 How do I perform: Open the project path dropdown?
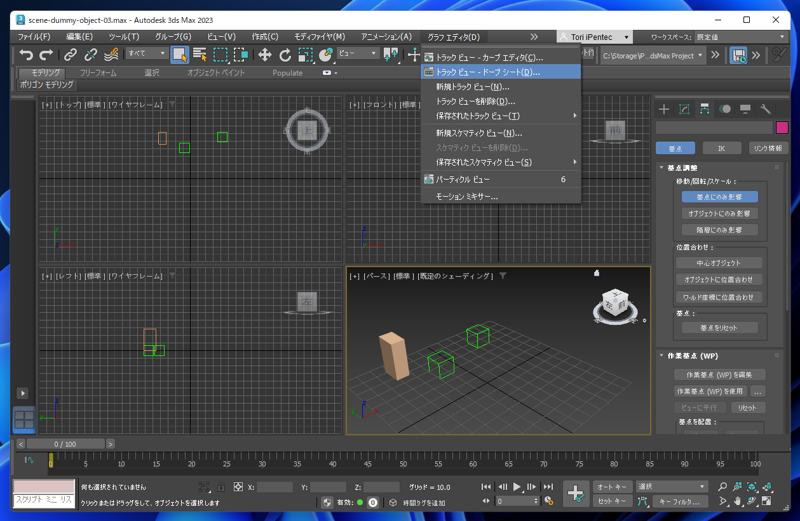point(653,56)
